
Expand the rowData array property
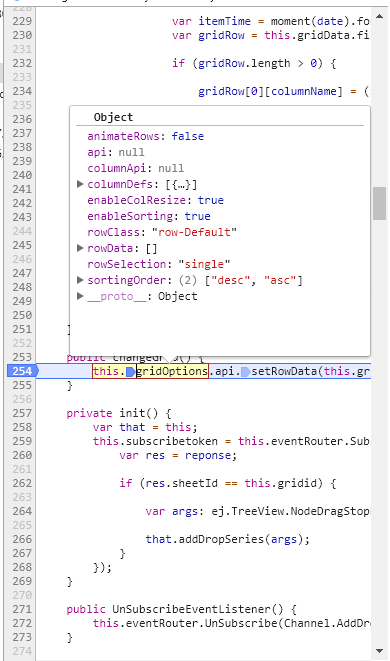coord(80,248)
